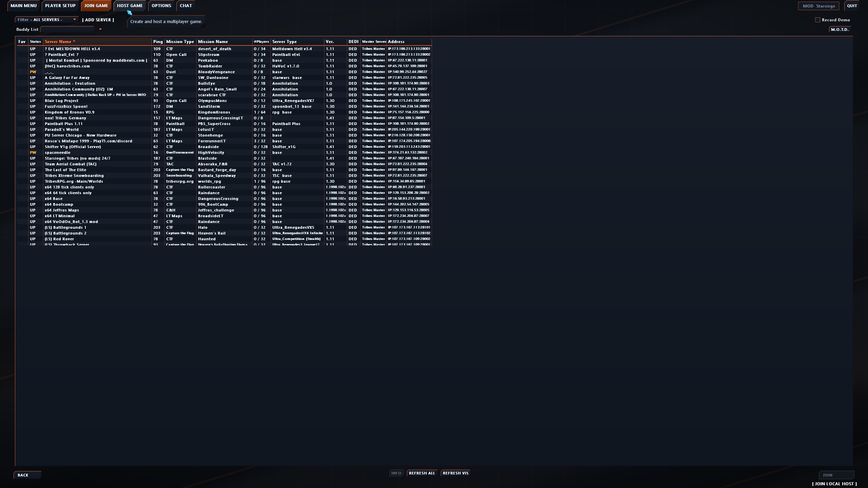The width and height of the screenshot is (868, 488).
Task: Sort by the Address column header
Action: pos(409,42)
